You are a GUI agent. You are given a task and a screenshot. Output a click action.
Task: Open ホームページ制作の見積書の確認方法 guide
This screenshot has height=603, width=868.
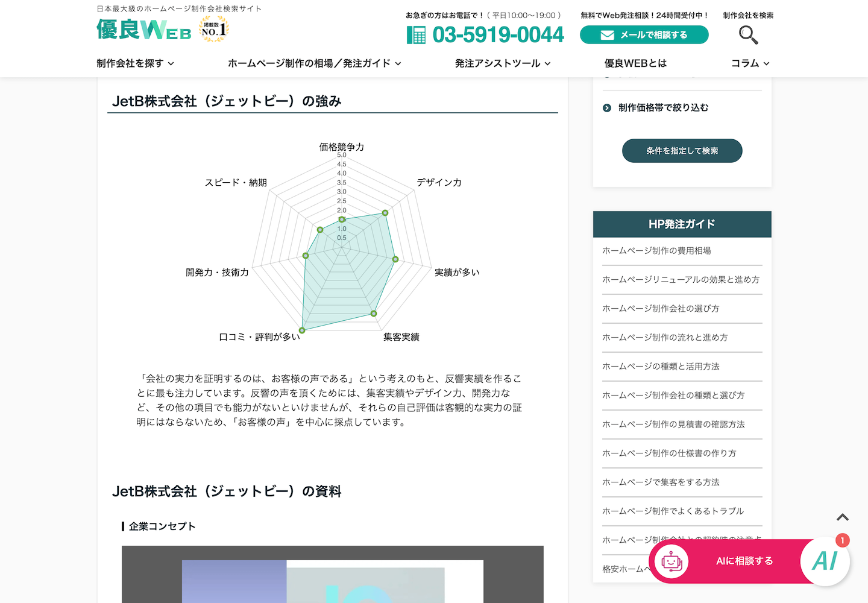[x=673, y=425]
